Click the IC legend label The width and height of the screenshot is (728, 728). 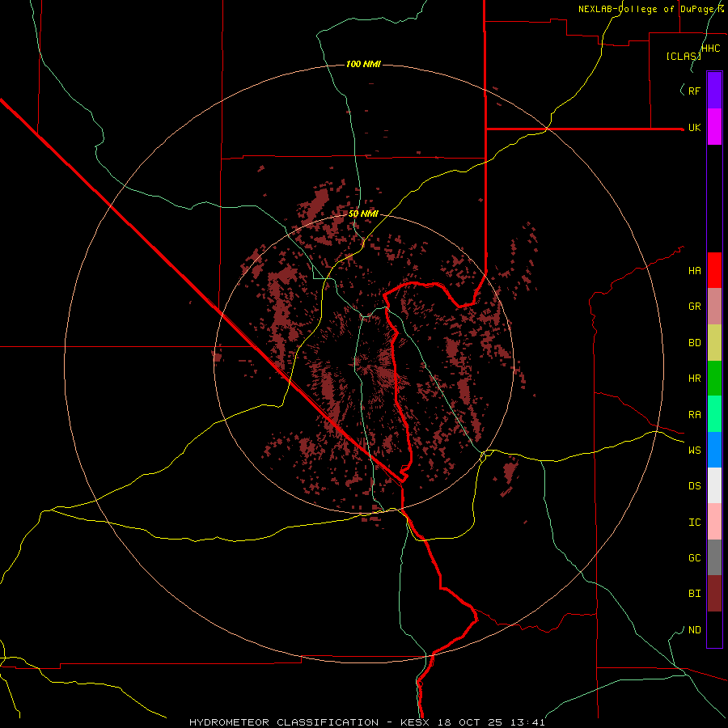(x=694, y=523)
